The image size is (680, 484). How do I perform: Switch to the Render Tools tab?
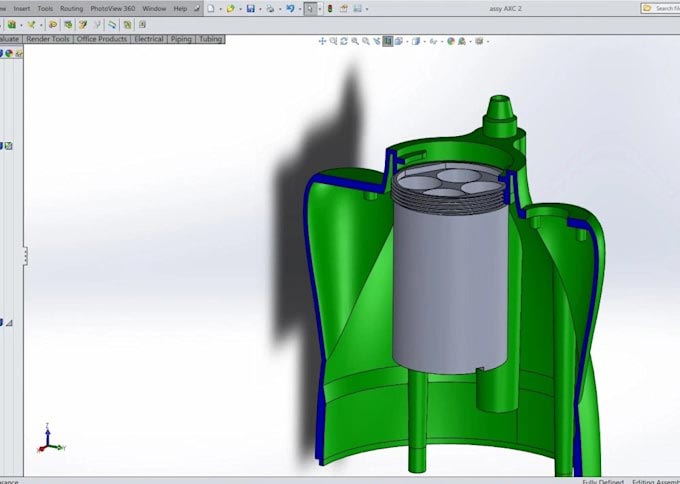(x=48, y=39)
